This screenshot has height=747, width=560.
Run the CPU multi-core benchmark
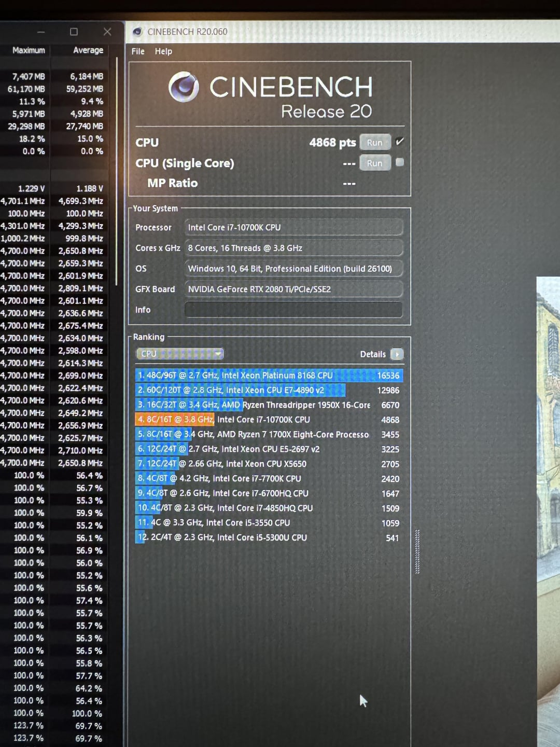(x=375, y=143)
